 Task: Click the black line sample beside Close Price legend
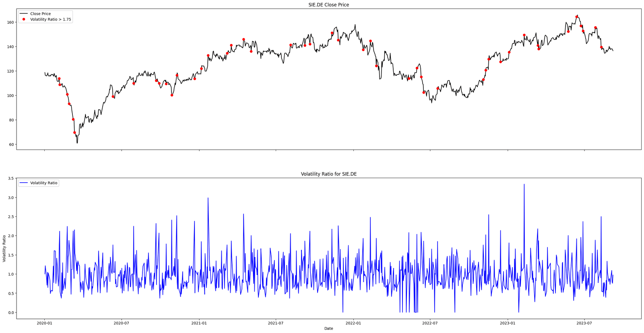click(x=24, y=14)
